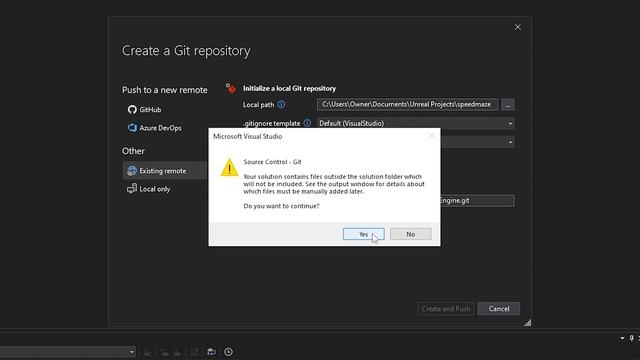This screenshot has width=640, height=360.
Task: Click the Create and Push button
Action: coord(446,309)
